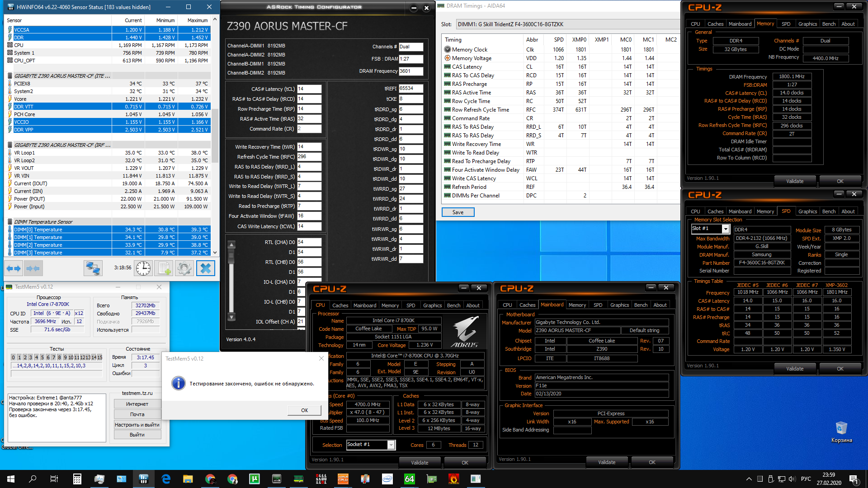The width and height of the screenshot is (868, 488).
Task: Open the Socket #1 selection dropdown
Action: [391, 445]
